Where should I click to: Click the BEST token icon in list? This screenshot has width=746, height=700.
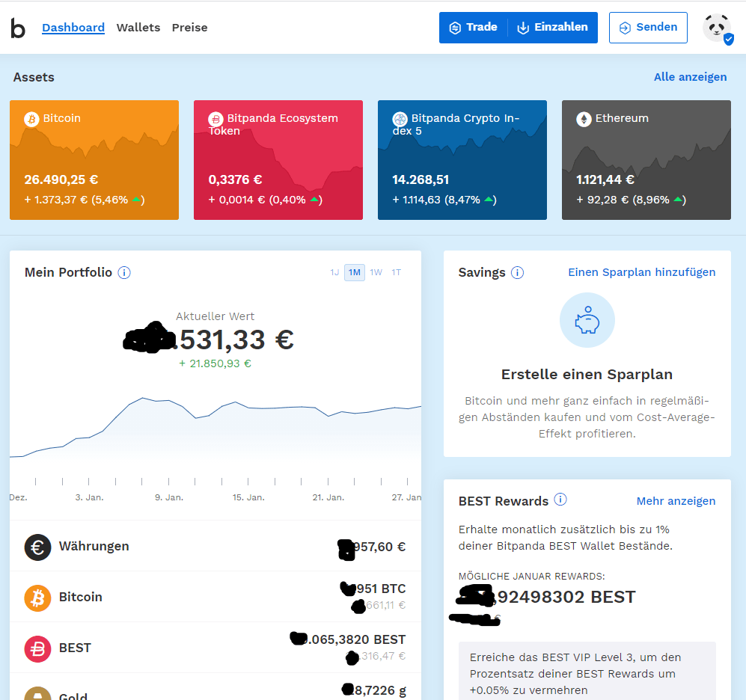37,648
